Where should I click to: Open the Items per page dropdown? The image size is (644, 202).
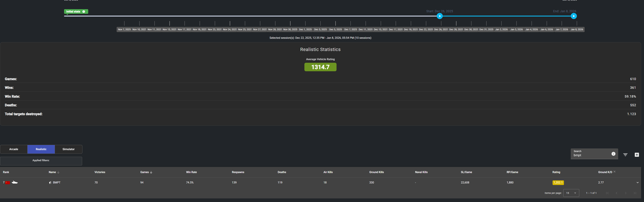(x=571, y=193)
